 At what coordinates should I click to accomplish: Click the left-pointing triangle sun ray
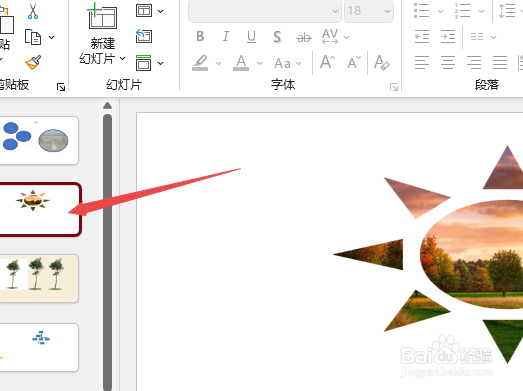368,254
